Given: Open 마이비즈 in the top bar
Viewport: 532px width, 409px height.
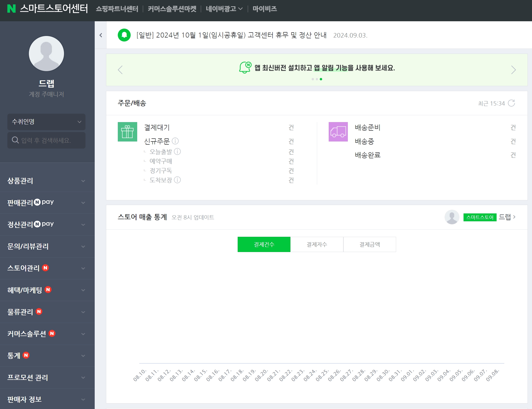Looking at the screenshot, I should pyautogui.click(x=265, y=9).
